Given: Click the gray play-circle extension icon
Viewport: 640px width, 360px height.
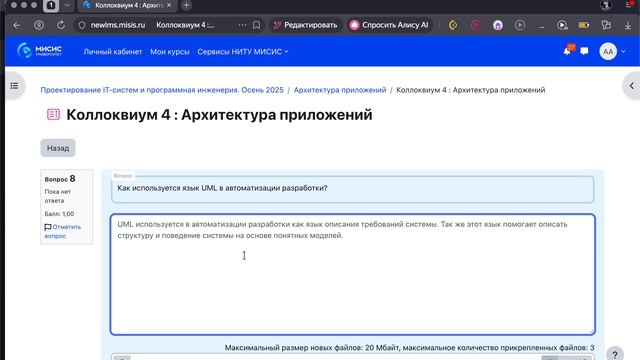Looking at the screenshot, I should (520, 25).
